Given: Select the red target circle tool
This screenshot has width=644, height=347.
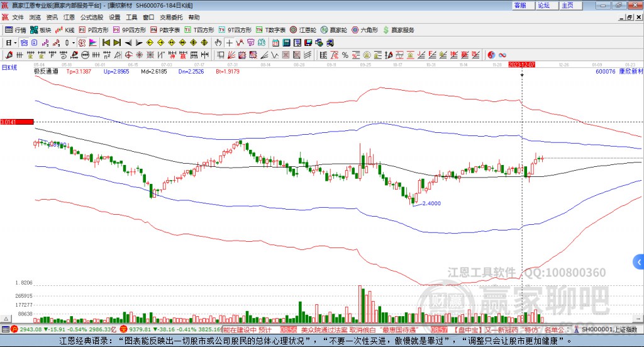Looking at the screenshot, I should pyautogui.click(x=128, y=55).
